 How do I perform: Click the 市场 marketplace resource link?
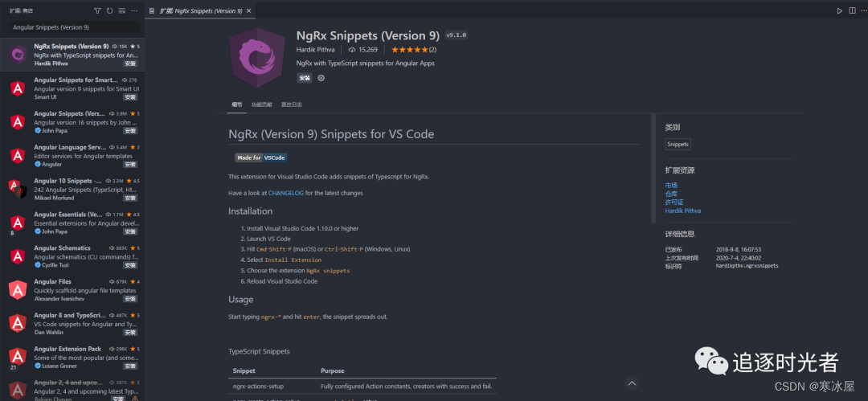tap(671, 186)
